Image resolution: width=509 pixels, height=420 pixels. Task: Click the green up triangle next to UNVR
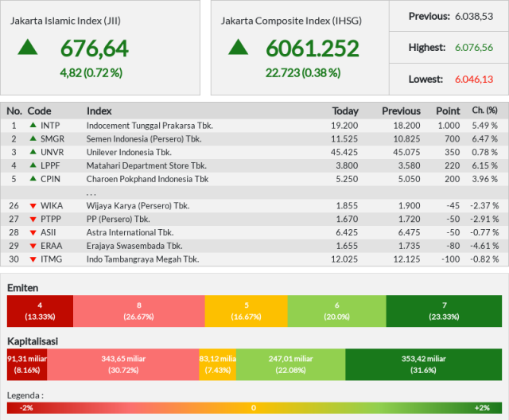pos(33,152)
